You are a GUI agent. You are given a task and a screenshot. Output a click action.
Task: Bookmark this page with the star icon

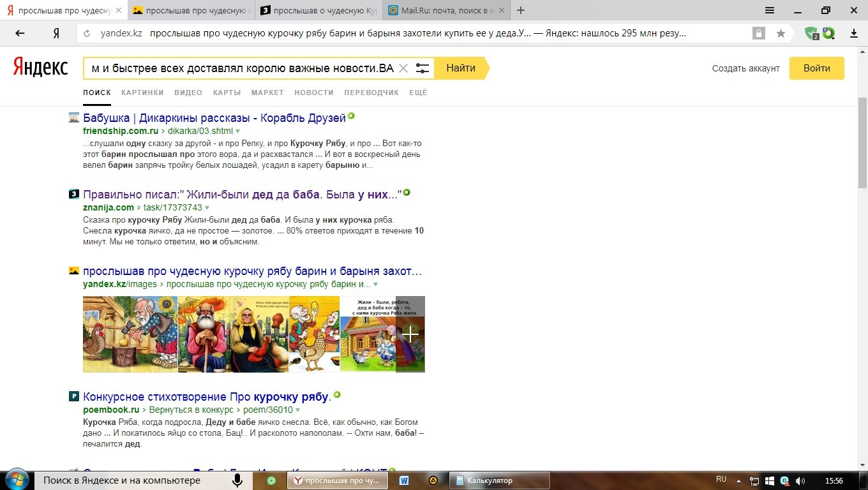[781, 34]
